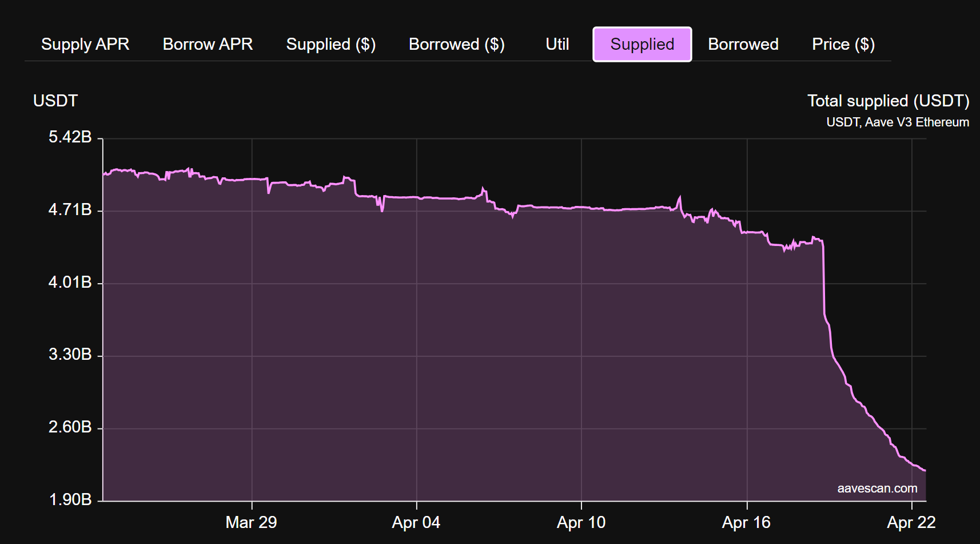Click the USDT asset label
The image size is (980, 544).
55,101
